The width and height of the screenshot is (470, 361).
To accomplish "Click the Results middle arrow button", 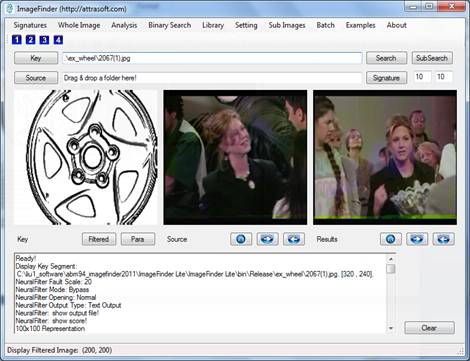I will coord(417,239).
